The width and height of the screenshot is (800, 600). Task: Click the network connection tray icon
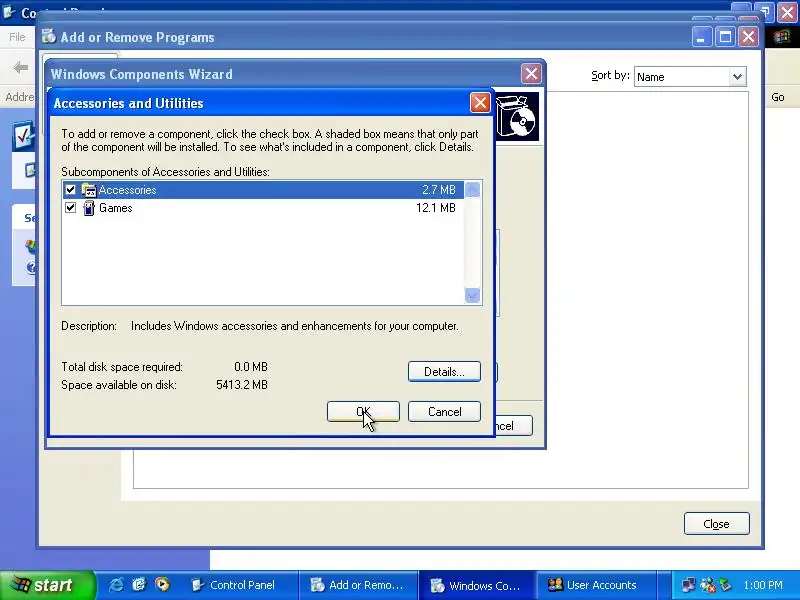688,585
